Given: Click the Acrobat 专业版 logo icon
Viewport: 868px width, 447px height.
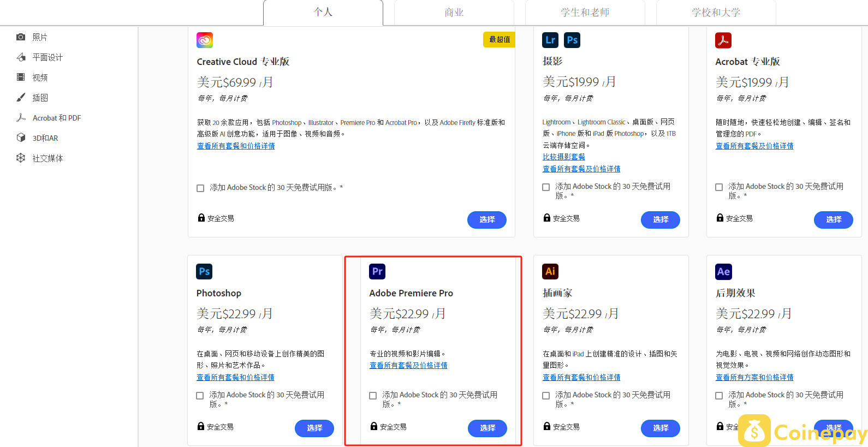Looking at the screenshot, I should coord(723,40).
